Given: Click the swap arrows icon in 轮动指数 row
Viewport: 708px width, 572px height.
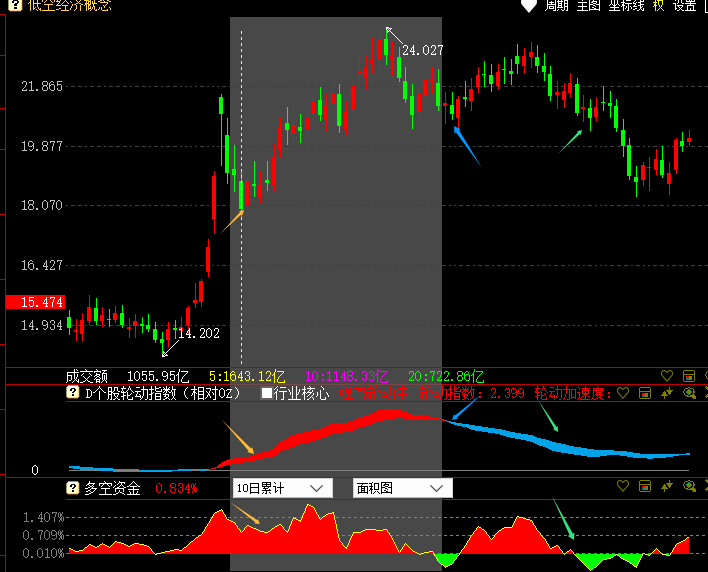Looking at the screenshot, I should [668, 393].
